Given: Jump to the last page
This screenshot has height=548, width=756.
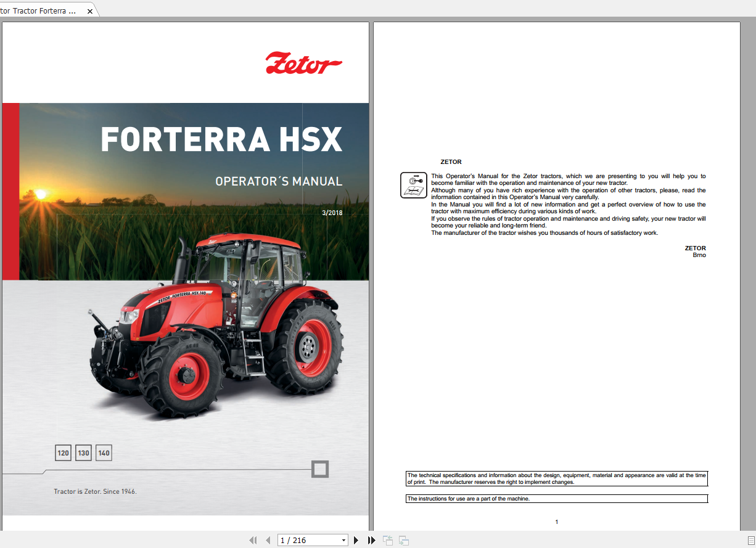Looking at the screenshot, I should click(371, 541).
